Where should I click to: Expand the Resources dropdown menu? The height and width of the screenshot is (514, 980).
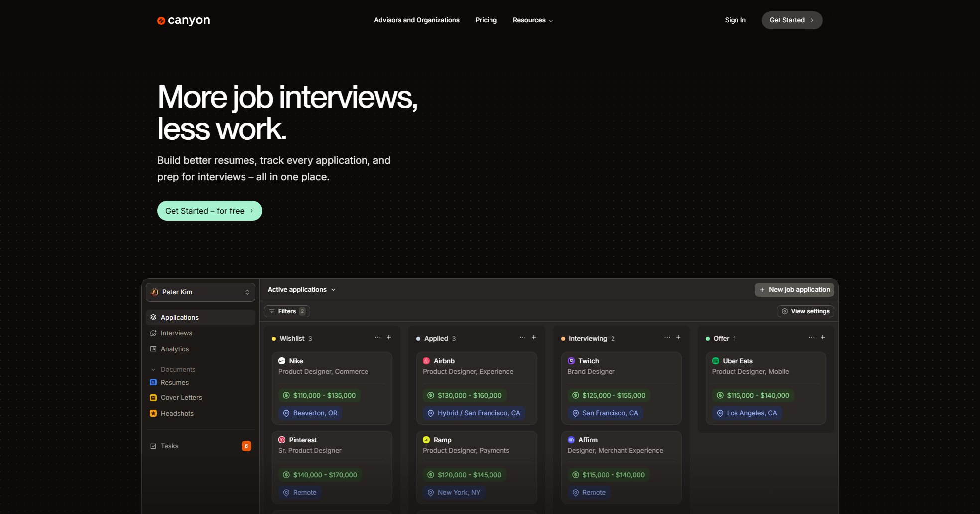pyautogui.click(x=533, y=20)
